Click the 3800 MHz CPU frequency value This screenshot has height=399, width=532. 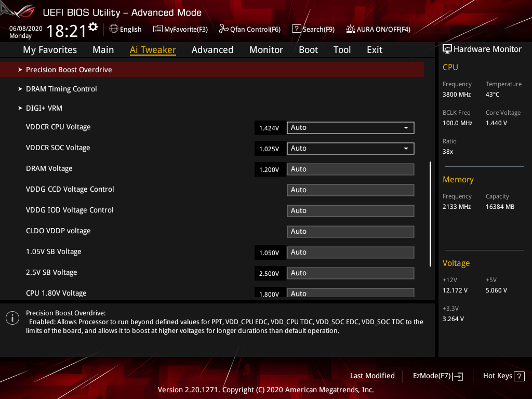457,95
